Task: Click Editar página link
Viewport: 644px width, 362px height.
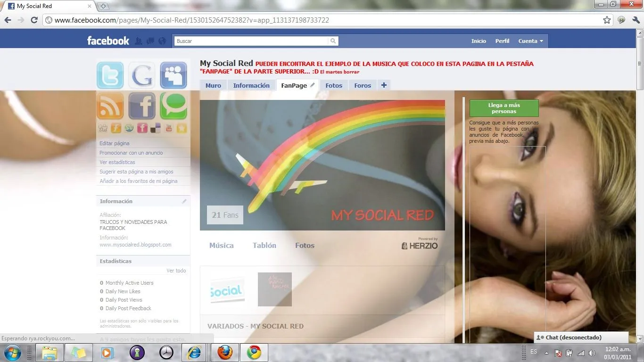Action: point(115,143)
